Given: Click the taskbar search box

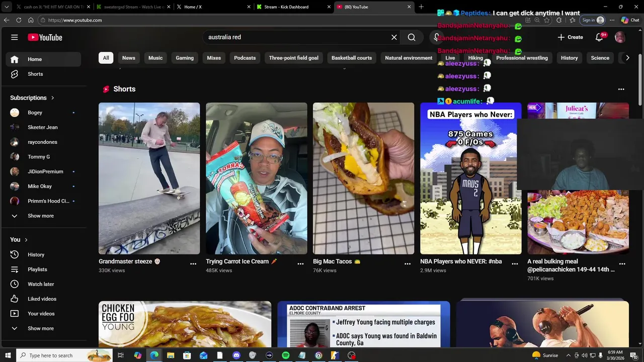Looking at the screenshot, I should pos(64,355).
